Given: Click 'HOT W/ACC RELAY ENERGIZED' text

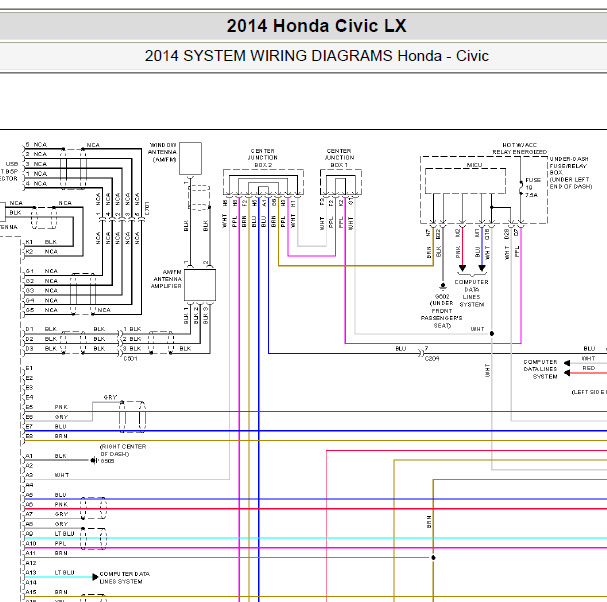Looking at the screenshot, I should pyautogui.click(x=520, y=149).
